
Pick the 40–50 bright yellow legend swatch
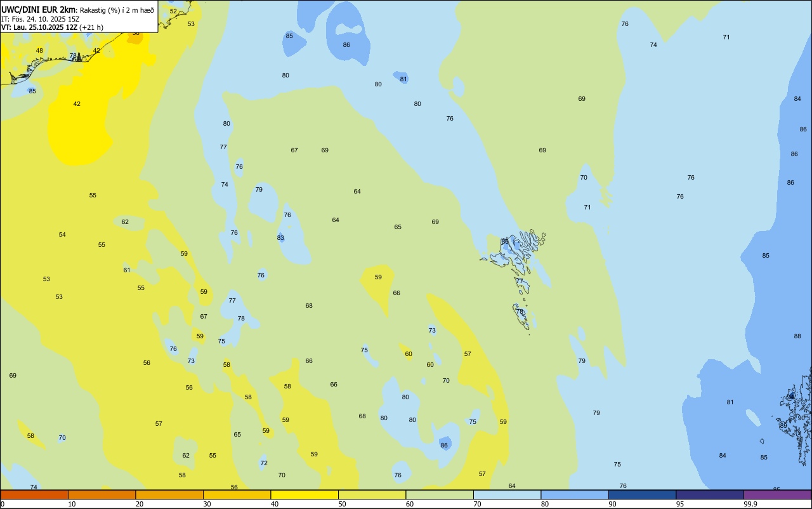304,494
